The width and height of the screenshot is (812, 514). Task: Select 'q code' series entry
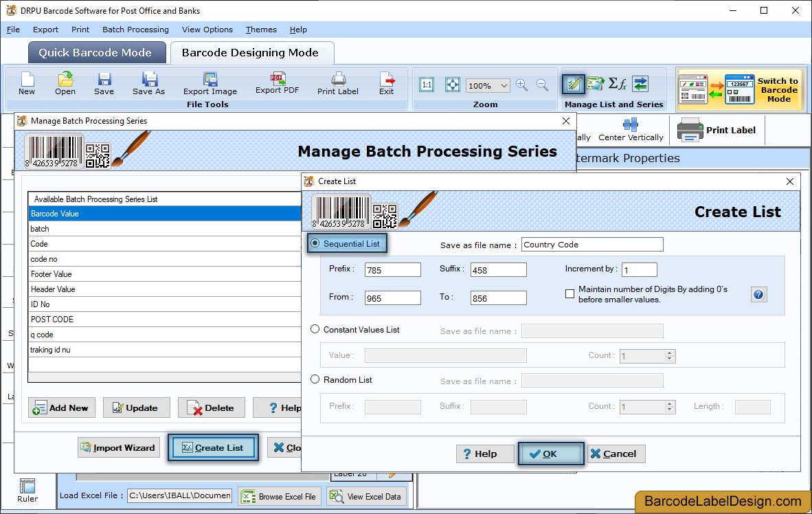[x=165, y=335]
